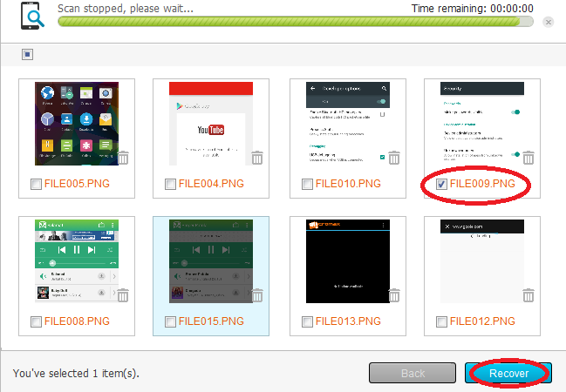
Task: Select the highlighted FILE015.PNG thumbnail
Action: click(x=210, y=262)
